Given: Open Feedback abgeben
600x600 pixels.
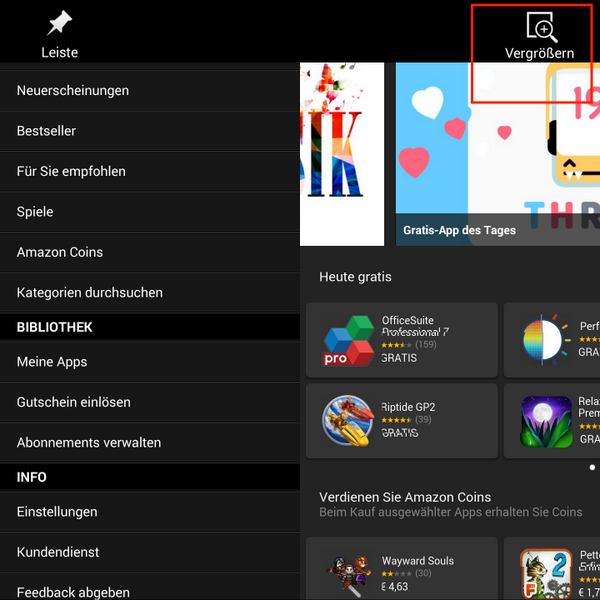Looking at the screenshot, I should click(150, 587).
